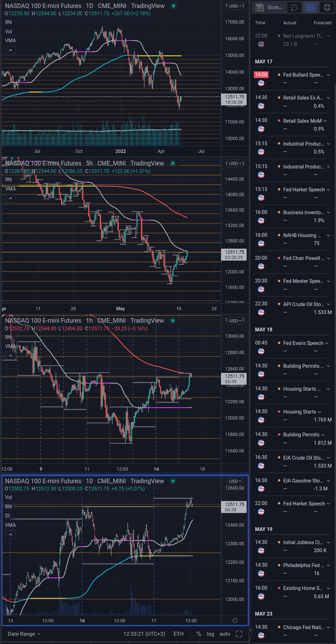
Task: Collapse indicator legend on daily chart
Action: (10, 50)
